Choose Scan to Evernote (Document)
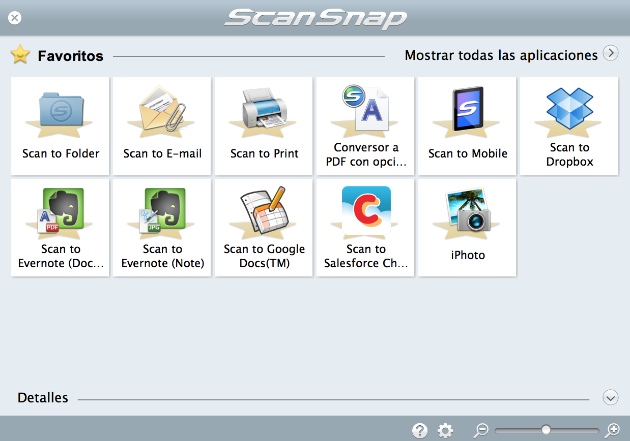This screenshot has height=441, width=630. pos(61,227)
